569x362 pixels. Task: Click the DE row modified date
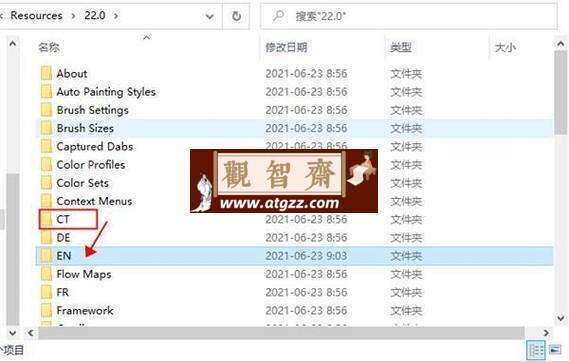tap(306, 237)
